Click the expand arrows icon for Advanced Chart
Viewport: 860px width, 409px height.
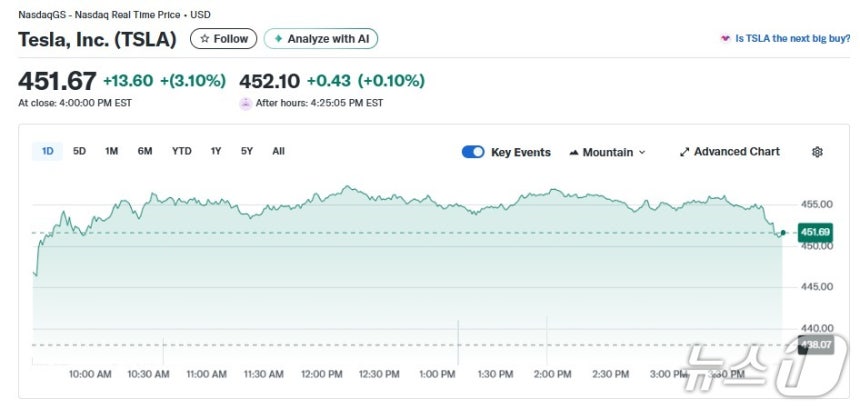(685, 152)
